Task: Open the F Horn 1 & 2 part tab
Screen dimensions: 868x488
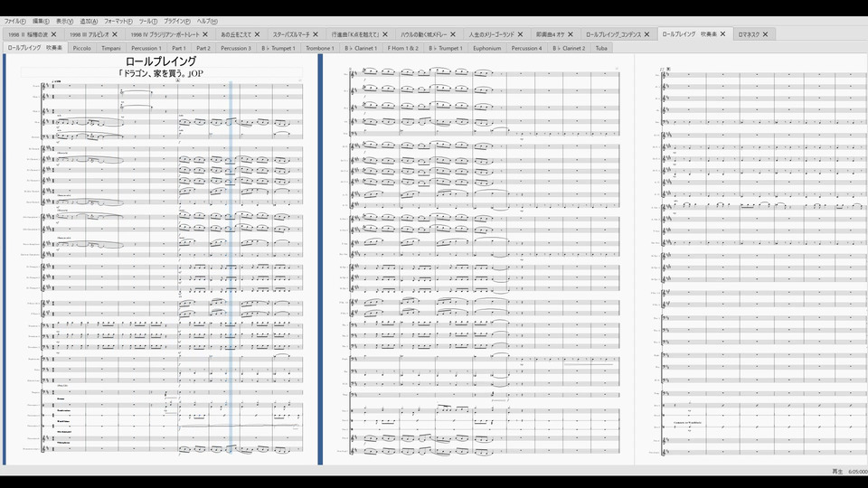Action: tap(403, 48)
